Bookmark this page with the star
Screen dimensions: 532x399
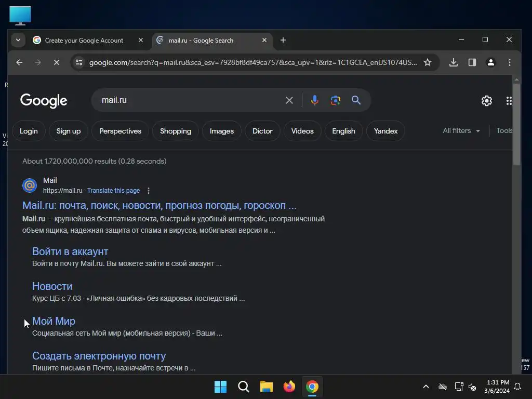click(x=428, y=62)
